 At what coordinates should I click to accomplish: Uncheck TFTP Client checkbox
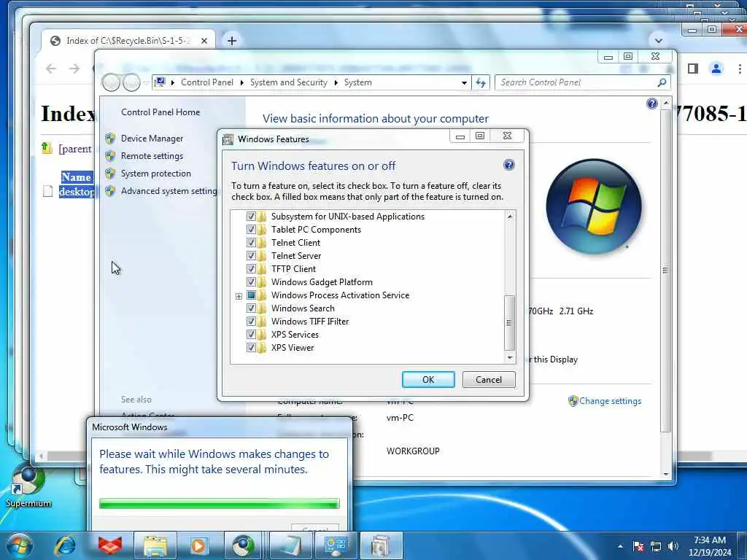[x=251, y=268]
